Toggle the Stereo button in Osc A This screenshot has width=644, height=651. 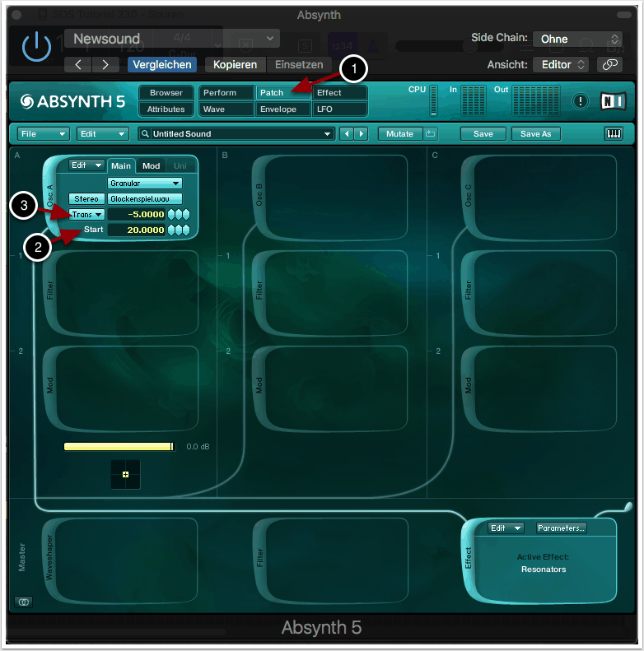(x=86, y=198)
